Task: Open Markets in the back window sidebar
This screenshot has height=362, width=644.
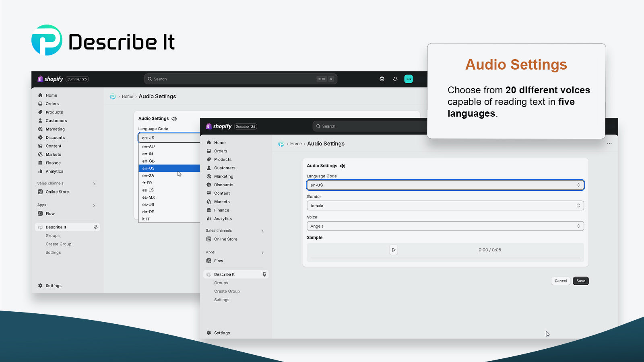Action: coord(53,154)
